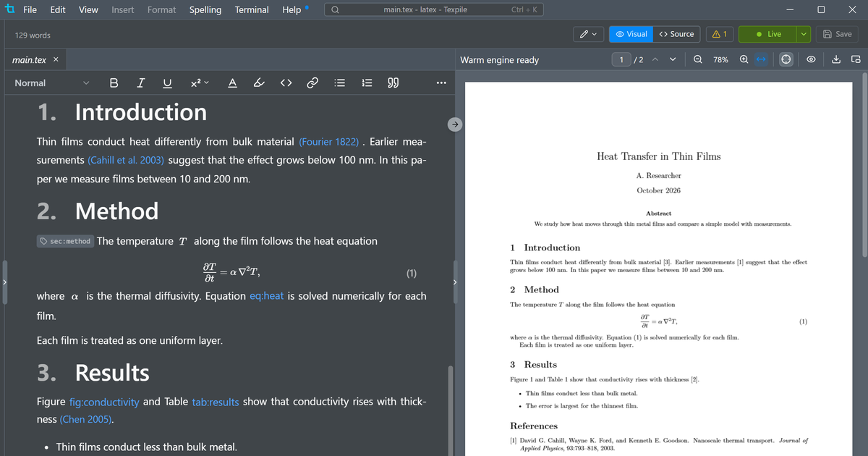Switch to Visual editing mode
This screenshot has width=868, height=456.
(x=631, y=34)
